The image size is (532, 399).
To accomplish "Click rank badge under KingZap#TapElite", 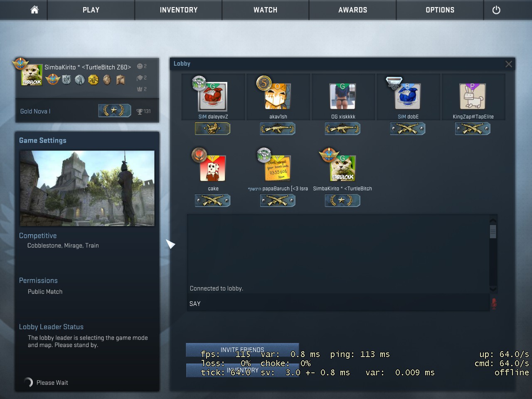I will tap(472, 128).
